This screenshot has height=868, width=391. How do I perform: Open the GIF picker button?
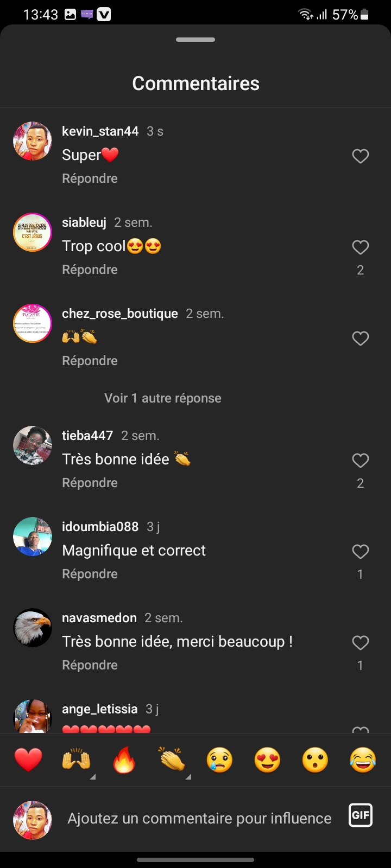point(361,815)
